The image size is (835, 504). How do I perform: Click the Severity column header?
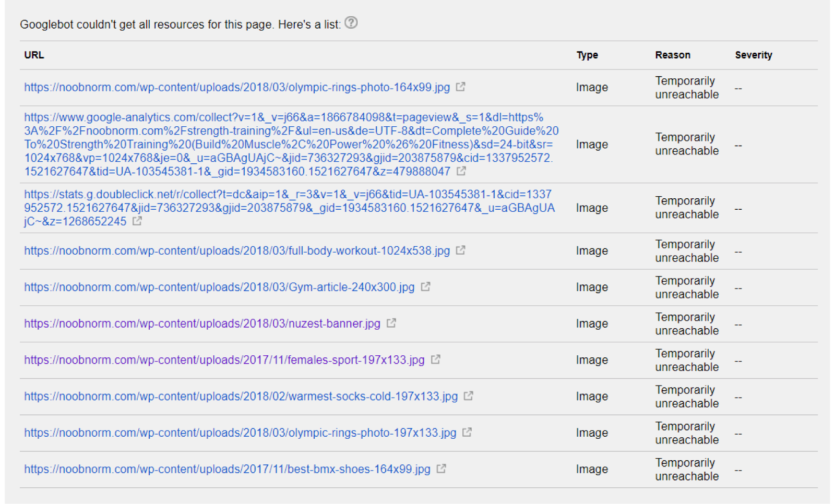tap(754, 55)
